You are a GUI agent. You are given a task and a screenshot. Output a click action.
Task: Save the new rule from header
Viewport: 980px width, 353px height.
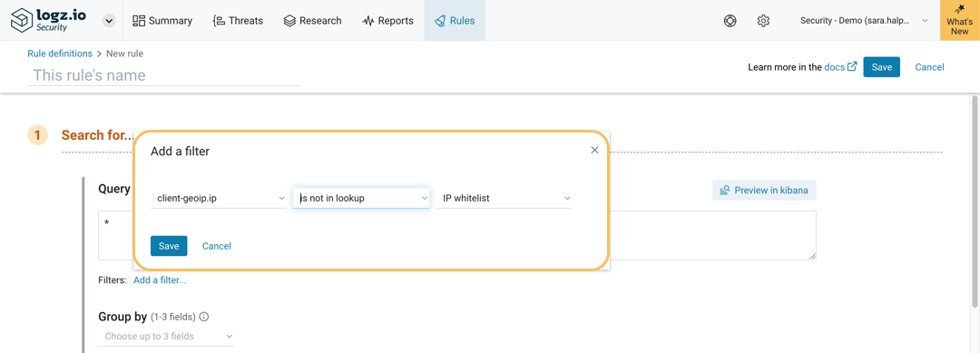[881, 67]
